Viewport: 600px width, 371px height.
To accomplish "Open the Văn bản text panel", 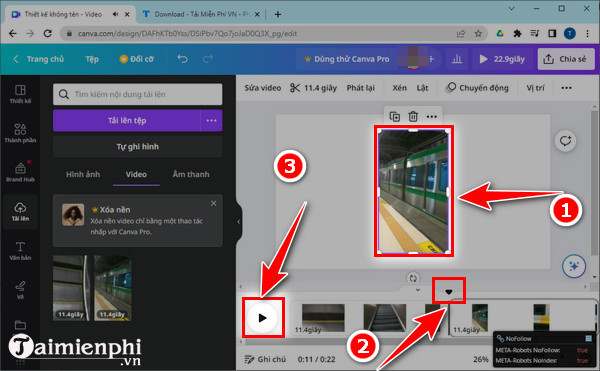I will tap(20, 251).
